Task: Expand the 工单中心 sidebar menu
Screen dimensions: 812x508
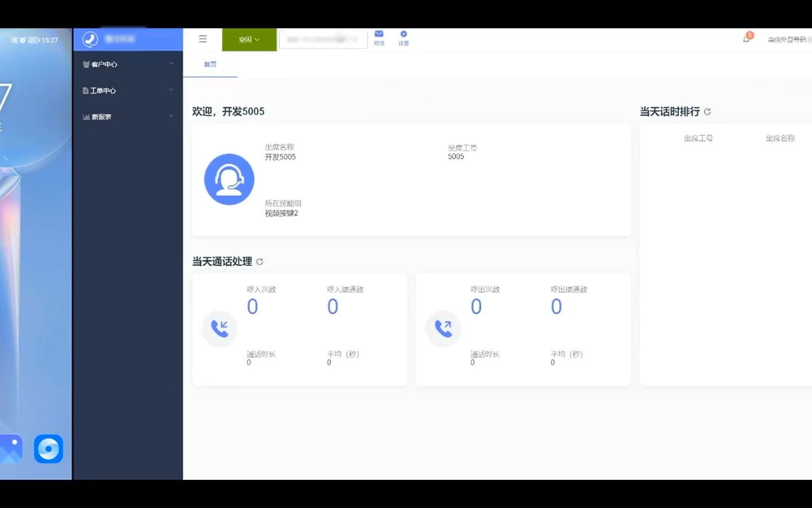Action: click(x=128, y=90)
